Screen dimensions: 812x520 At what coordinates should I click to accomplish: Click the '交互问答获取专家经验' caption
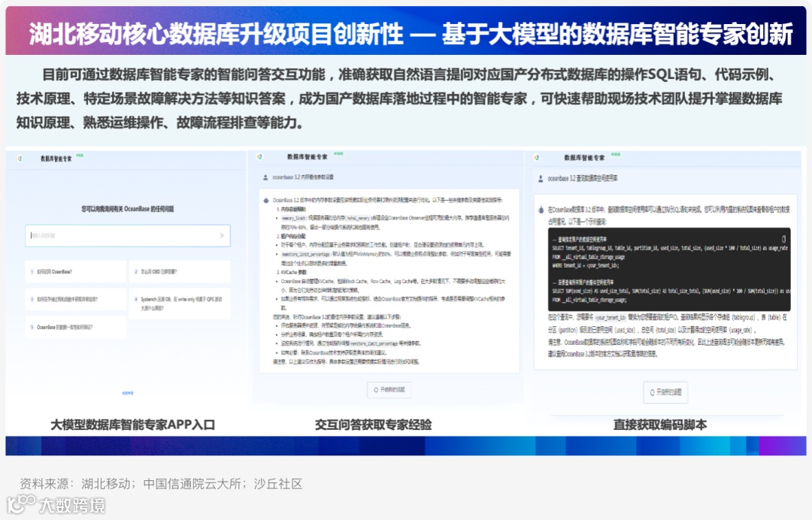[x=374, y=425]
